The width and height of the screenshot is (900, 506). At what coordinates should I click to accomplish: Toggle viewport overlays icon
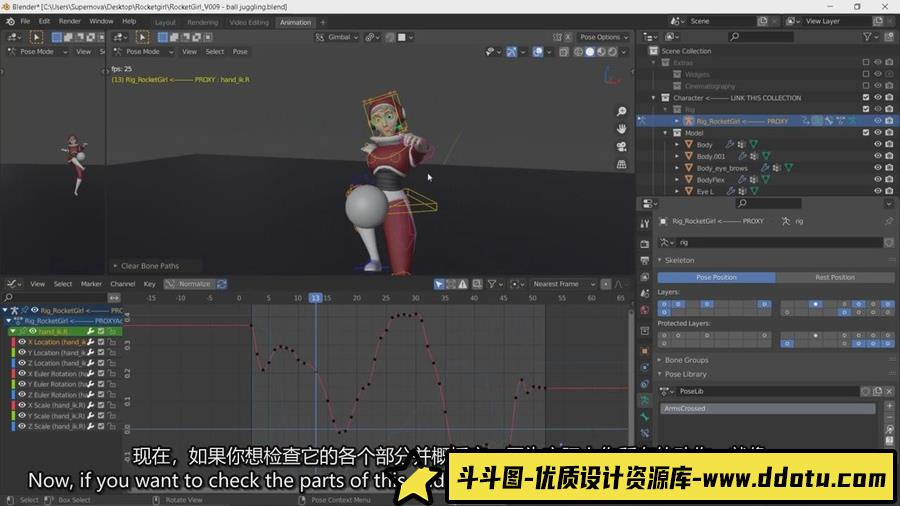pyautogui.click(x=537, y=52)
